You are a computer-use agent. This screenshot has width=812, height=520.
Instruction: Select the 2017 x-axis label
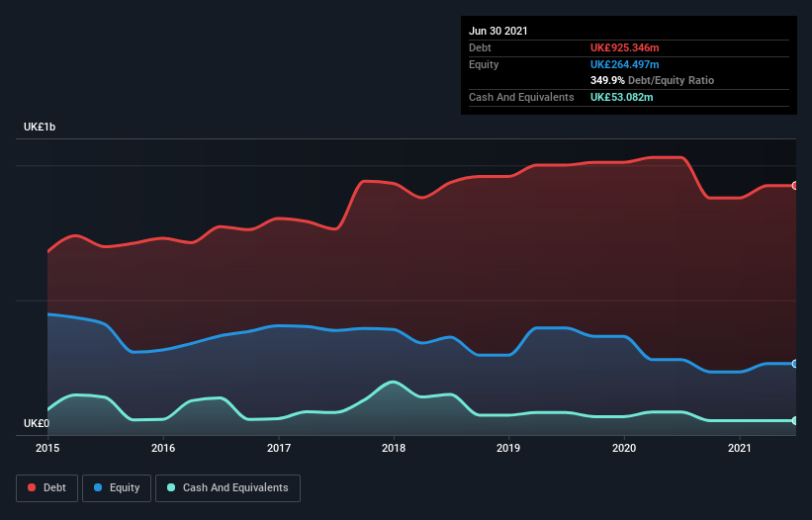pyautogui.click(x=279, y=448)
